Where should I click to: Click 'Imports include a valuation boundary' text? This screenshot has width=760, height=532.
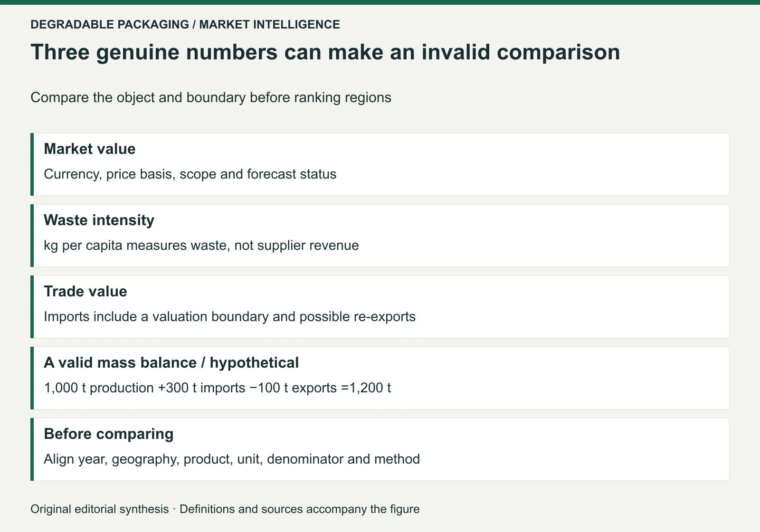pyautogui.click(x=229, y=317)
